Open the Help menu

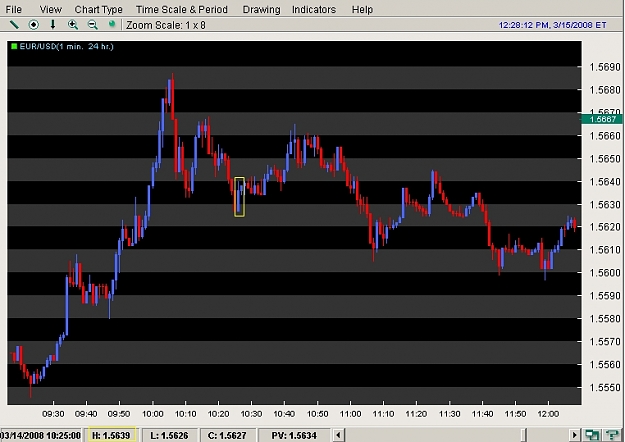(362, 9)
